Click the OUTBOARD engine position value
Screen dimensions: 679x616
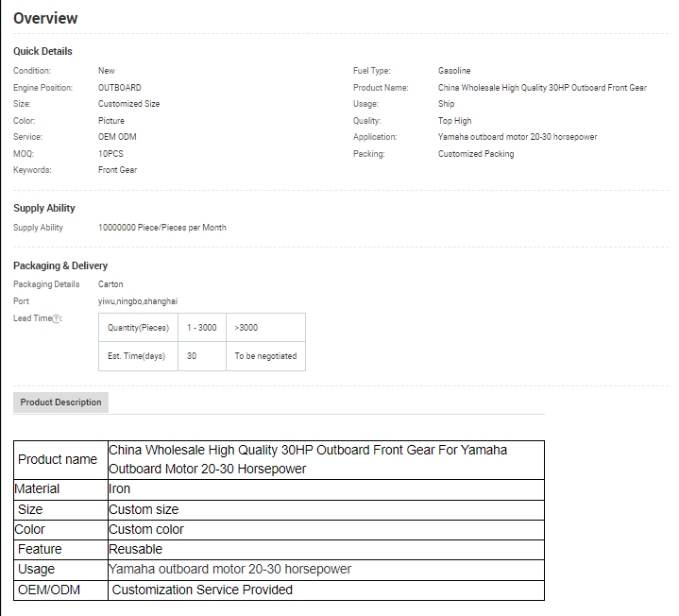tap(120, 88)
